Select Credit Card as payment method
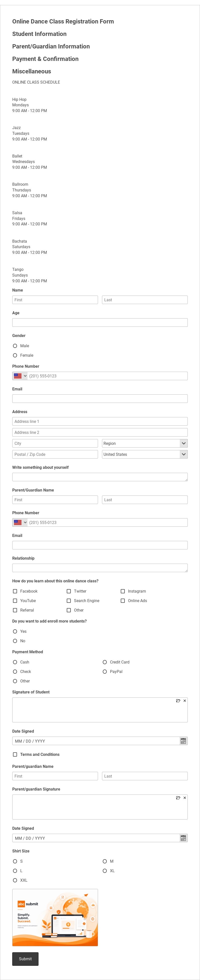 coord(105,662)
